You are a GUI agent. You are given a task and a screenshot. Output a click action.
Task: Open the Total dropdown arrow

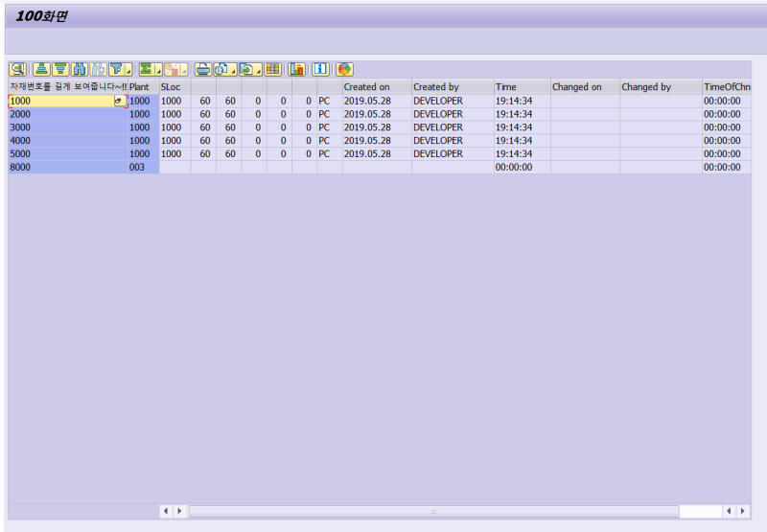click(158, 69)
